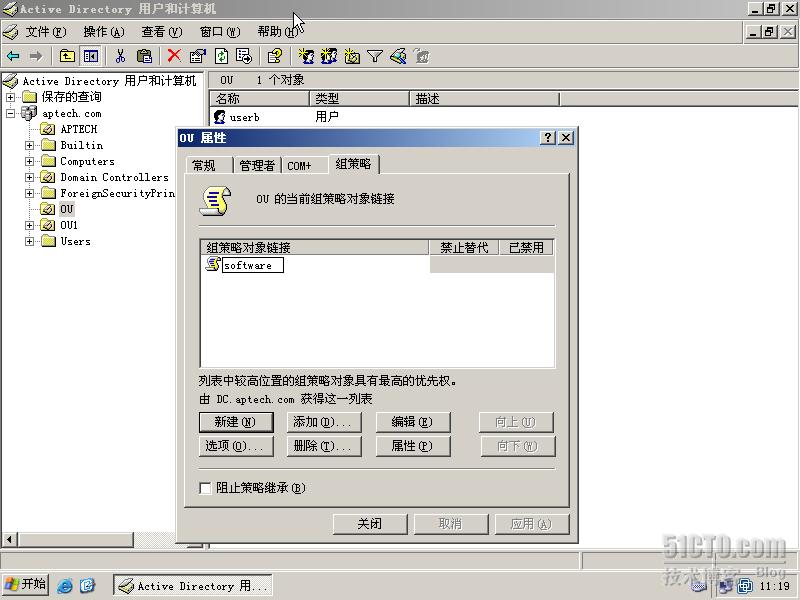Enable 阻止策略继承 checkbox

point(205,488)
